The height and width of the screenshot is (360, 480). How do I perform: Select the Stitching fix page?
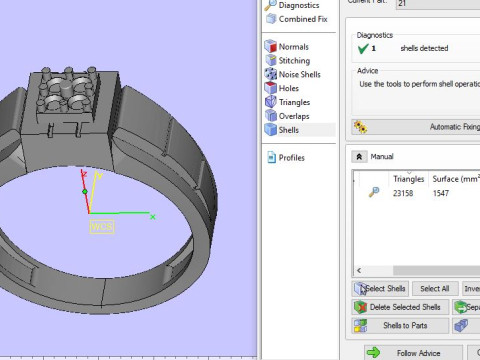click(287, 61)
